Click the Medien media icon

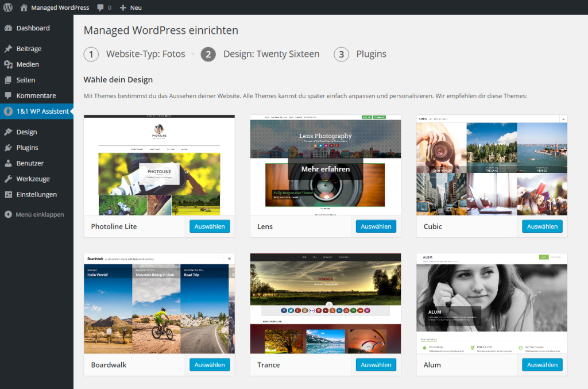8,64
